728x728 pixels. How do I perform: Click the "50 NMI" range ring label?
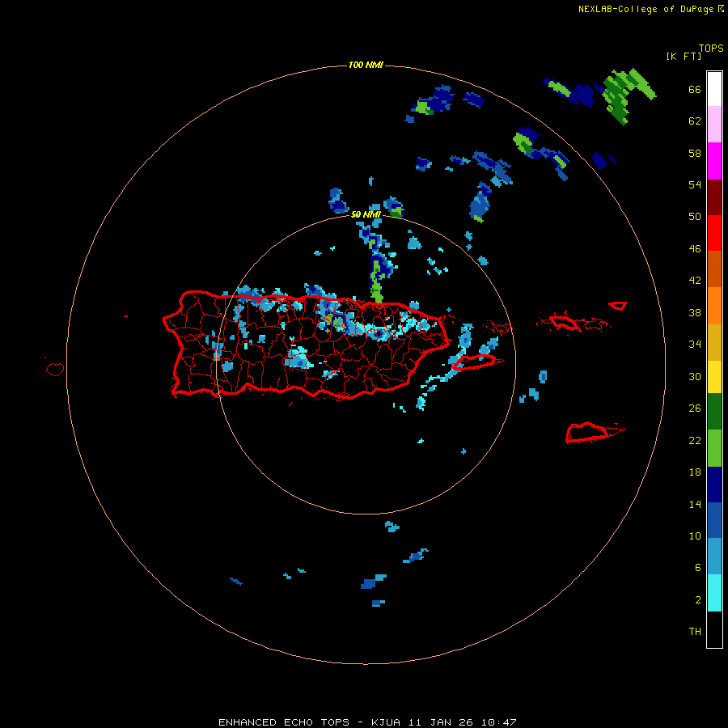[366, 214]
